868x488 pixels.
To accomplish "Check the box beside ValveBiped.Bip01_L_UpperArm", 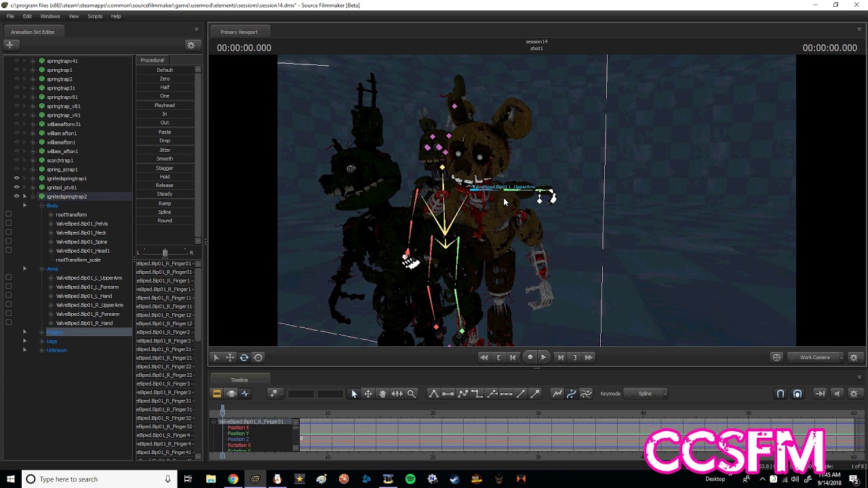I will (8, 278).
